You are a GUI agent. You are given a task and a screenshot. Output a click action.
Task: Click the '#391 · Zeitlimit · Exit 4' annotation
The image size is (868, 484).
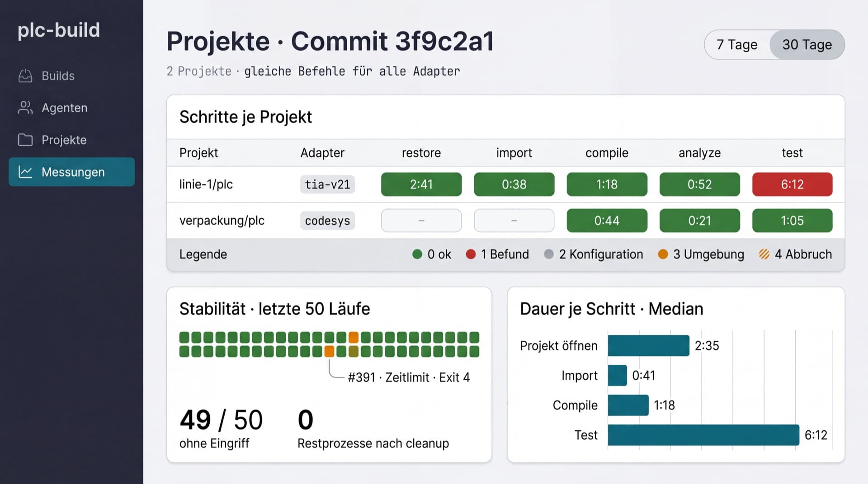pos(409,377)
